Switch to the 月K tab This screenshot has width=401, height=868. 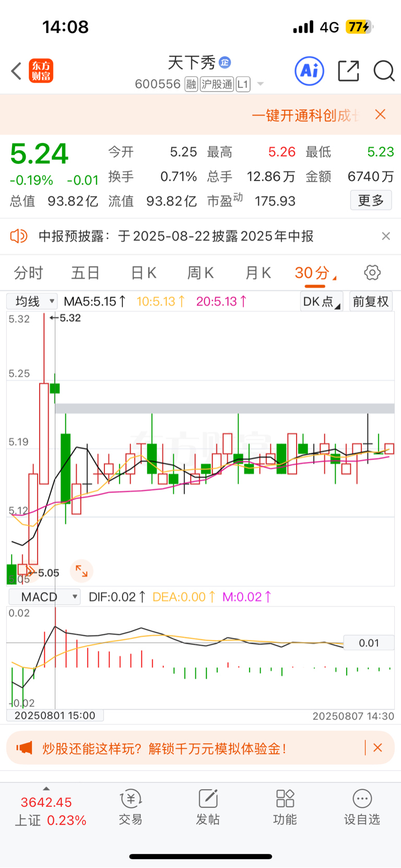click(258, 272)
